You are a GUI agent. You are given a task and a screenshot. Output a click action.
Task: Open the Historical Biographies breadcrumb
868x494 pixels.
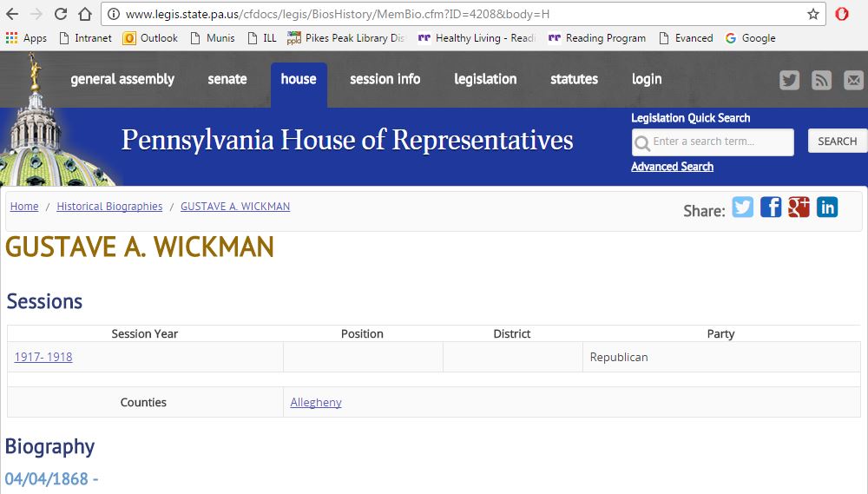pos(109,206)
